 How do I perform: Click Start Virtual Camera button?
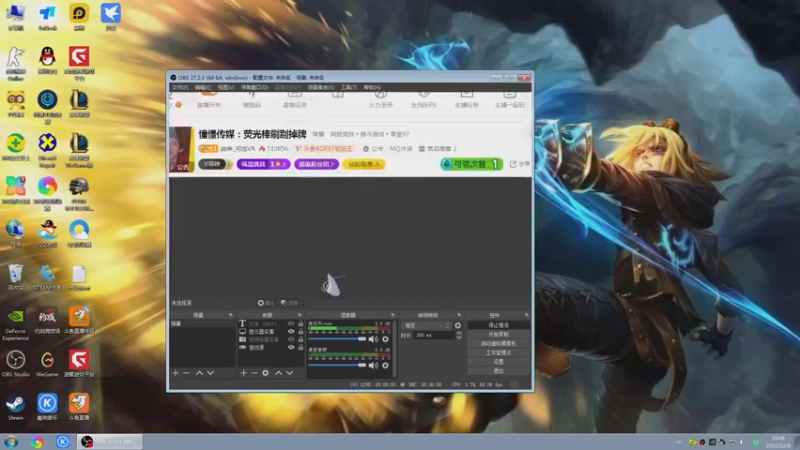coord(498,343)
